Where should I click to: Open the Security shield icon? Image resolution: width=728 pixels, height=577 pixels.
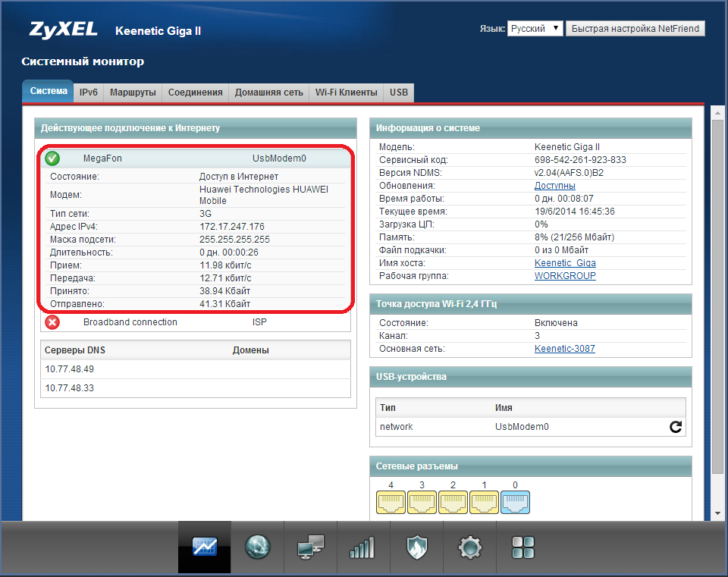click(416, 547)
